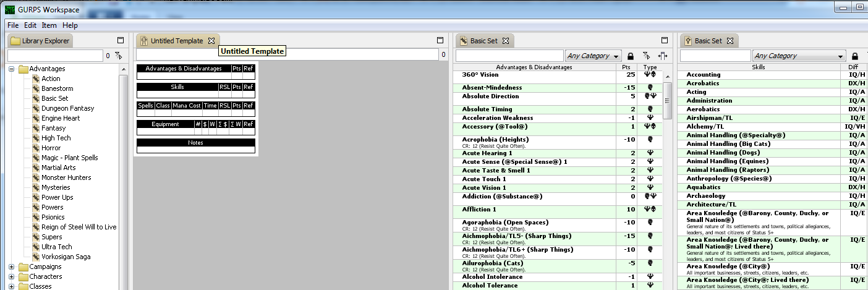Close the Advantages Basic Set tab
The image size is (868, 290).
(x=505, y=41)
